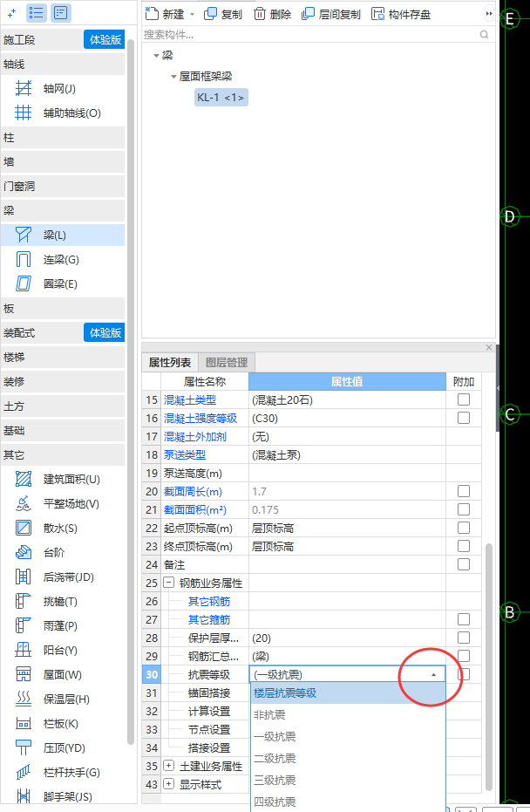Collapse the 屋面框架梁 tree node
The height and width of the screenshot is (812, 530).
pyautogui.click(x=173, y=77)
